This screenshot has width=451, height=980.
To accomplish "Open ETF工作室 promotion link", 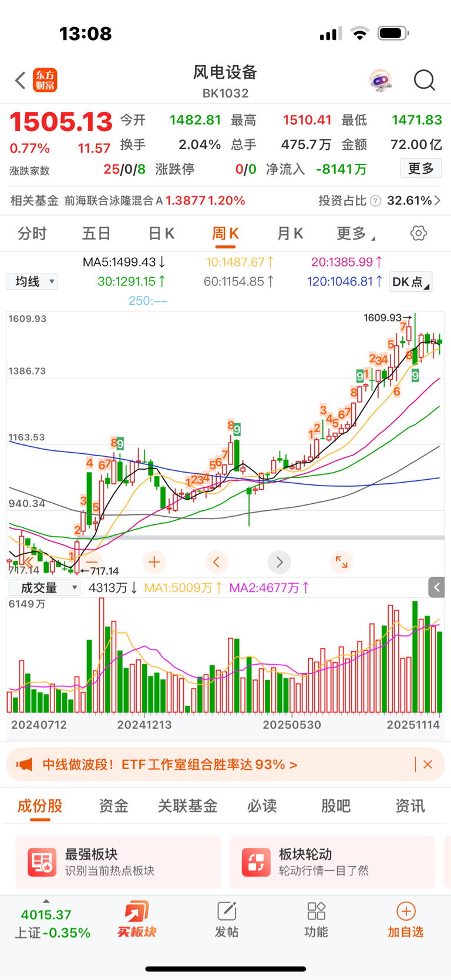I will click(x=170, y=765).
